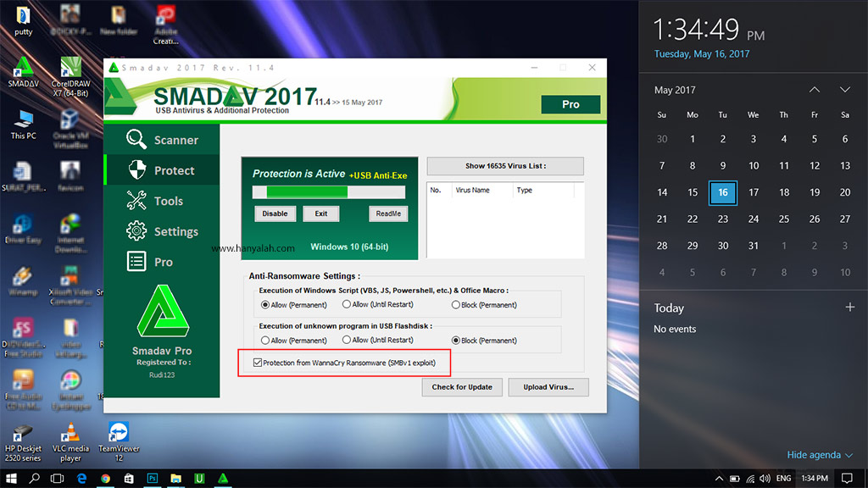Click Check for Update button

coord(462,386)
